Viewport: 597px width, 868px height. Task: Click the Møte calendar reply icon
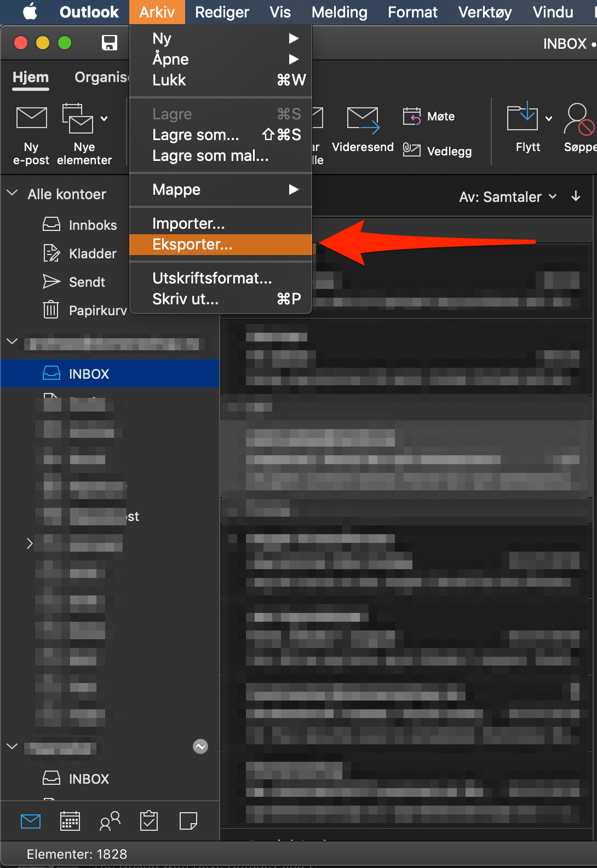pyautogui.click(x=412, y=116)
